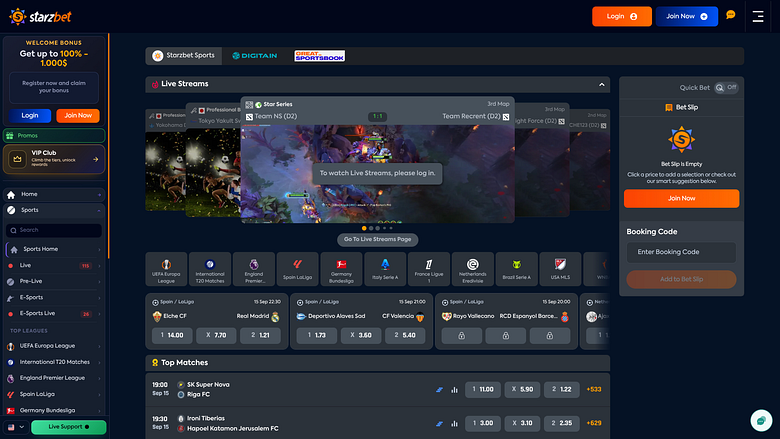Open the language flag dropdown
780x439 pixels.
click(16, 427)
